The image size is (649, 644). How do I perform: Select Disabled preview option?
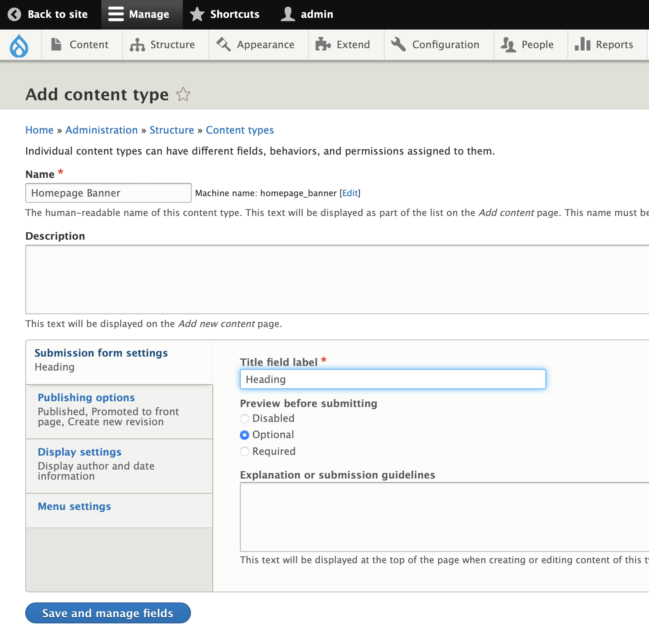tap(245, 419)
